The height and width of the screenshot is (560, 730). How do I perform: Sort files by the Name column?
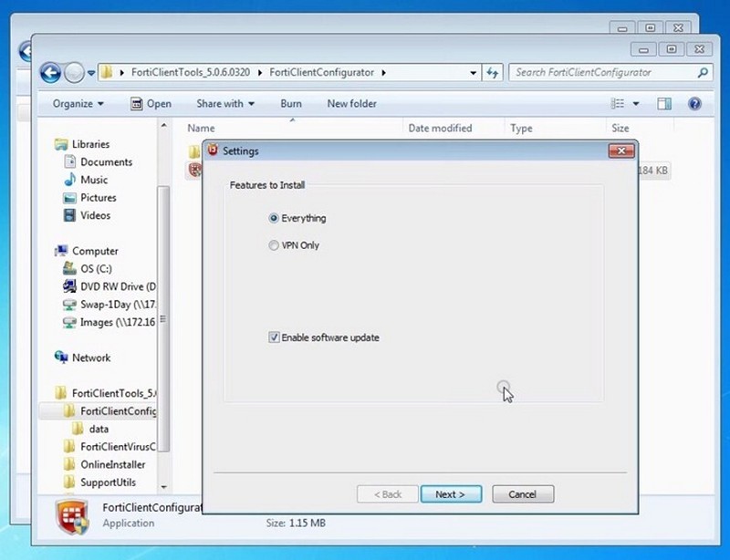(201, 129)
